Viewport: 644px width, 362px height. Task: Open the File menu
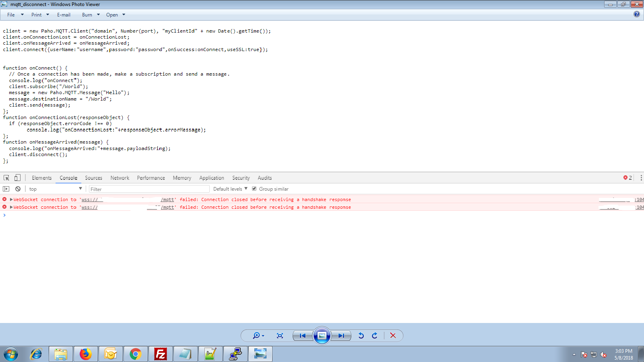click(15, 15)
